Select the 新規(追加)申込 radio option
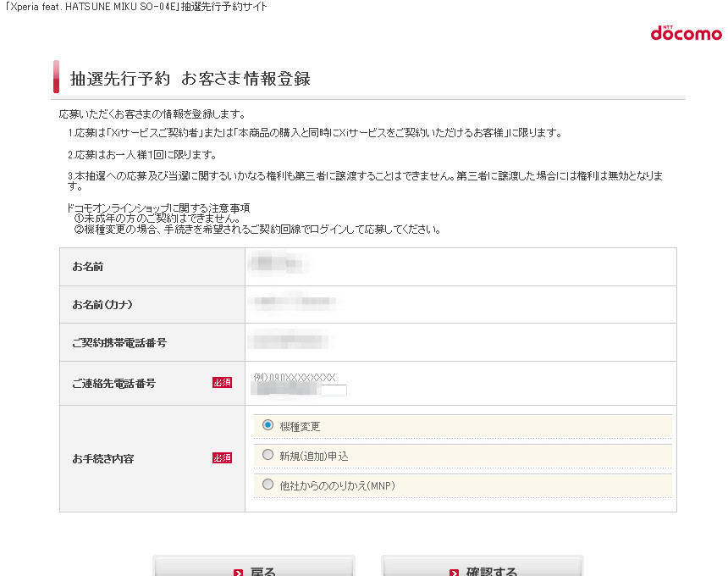The image size is (728, 576). click(267, 455)
